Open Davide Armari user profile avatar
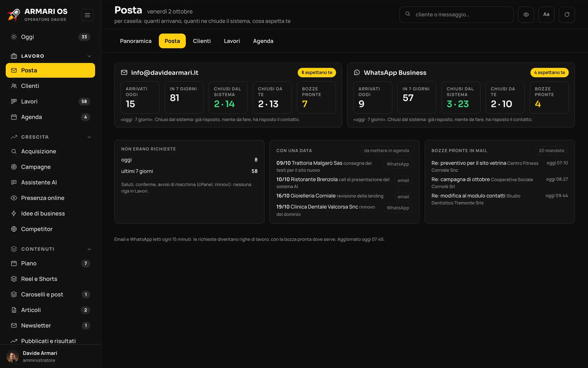 (x=12, y=356)
